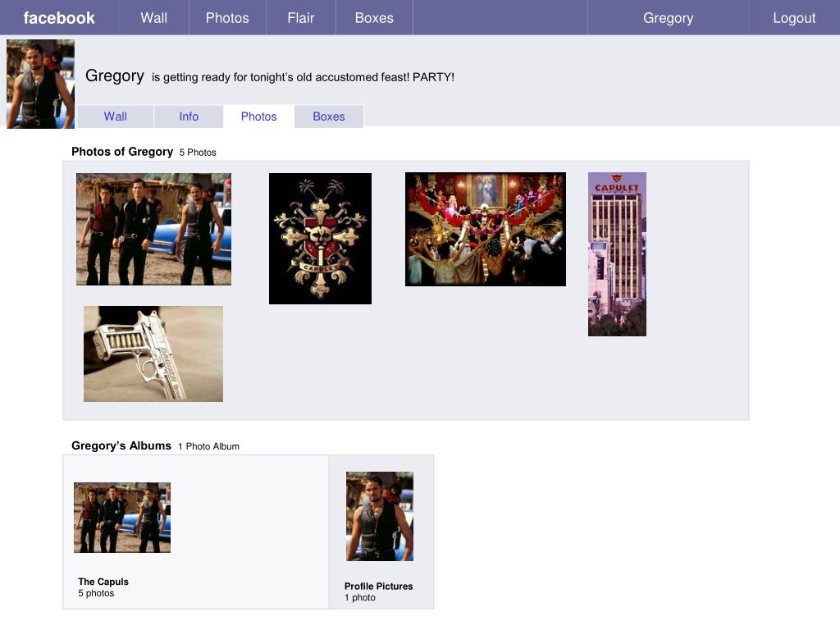Open The Capuls album cover thumbnail
Screen dimensions: 840x630
point(122,517)
